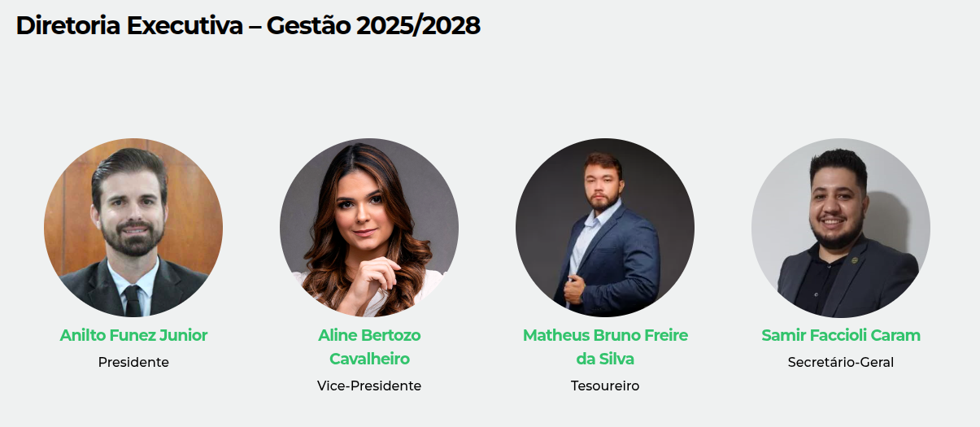Open the Anilto Funez Junior name link
The height and width of the screenshot is (427, 980).
tap(133, 335)
